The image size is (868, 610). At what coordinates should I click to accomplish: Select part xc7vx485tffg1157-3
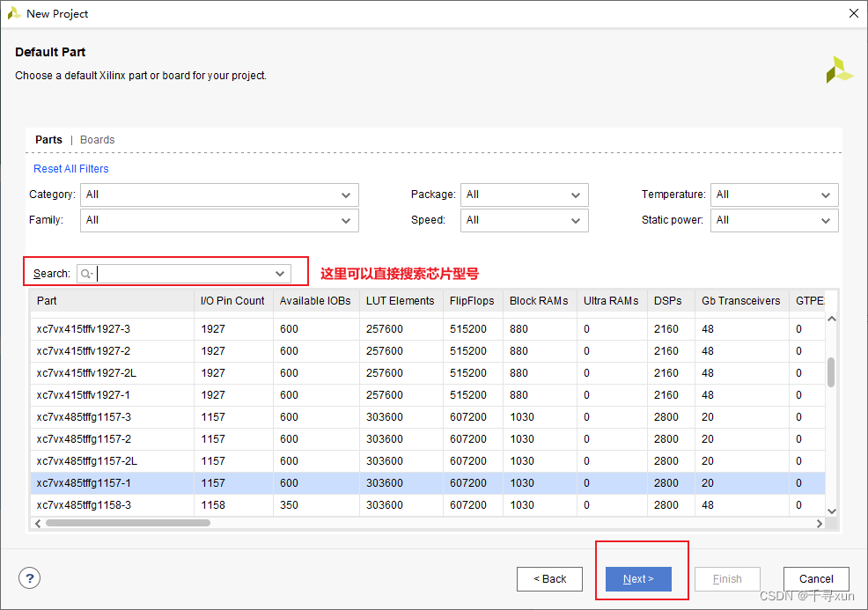pyautogui.click(x=427, y=417)
